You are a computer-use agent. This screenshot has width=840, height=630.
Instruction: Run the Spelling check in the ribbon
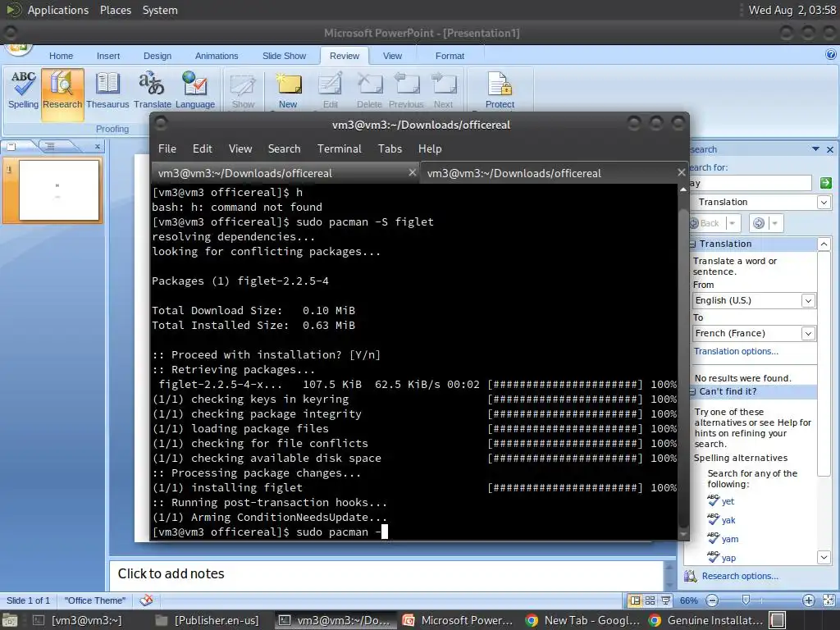coord(23,90)
